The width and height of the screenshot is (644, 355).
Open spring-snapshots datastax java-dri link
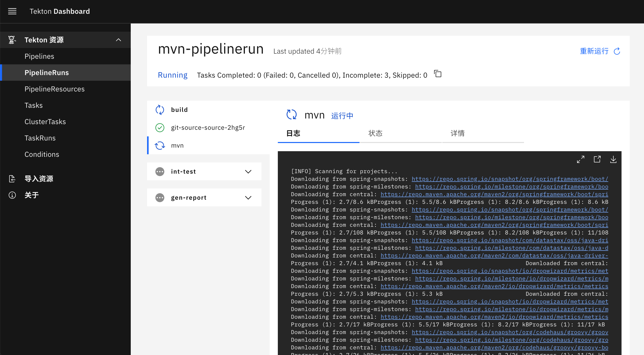[x=510, y=240]
